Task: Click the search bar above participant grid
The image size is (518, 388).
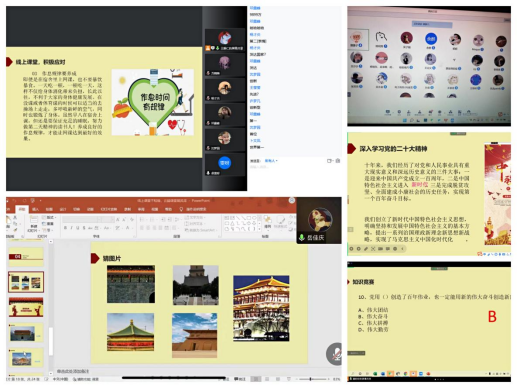Action: (x=432, y=24)
